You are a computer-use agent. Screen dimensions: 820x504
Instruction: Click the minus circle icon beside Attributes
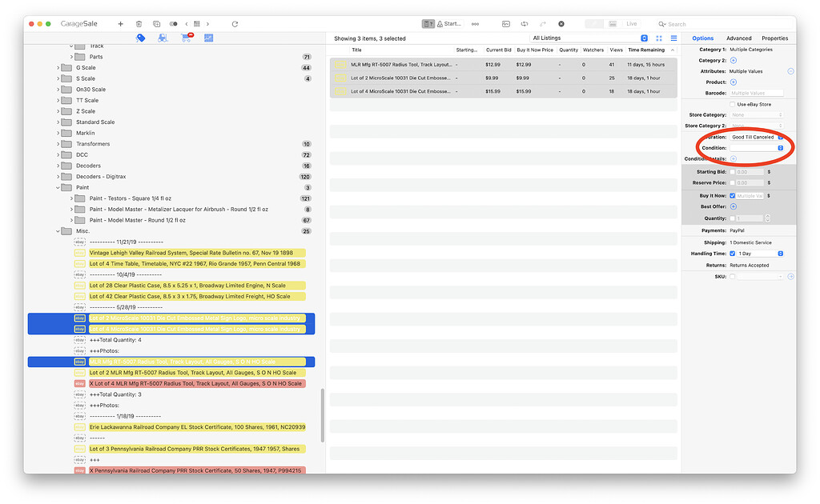(790, 71)
